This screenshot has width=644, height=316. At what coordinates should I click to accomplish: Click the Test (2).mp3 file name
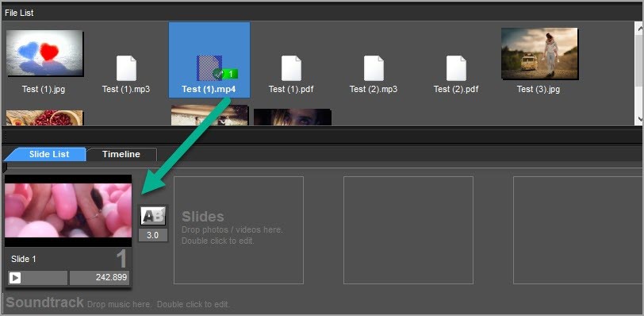coord(374,89)
